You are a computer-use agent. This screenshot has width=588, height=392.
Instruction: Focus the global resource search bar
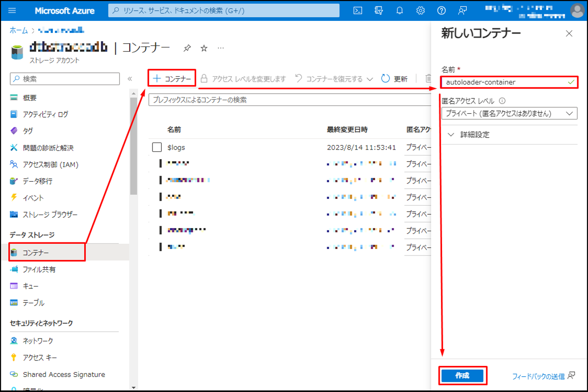click(224, 10)
